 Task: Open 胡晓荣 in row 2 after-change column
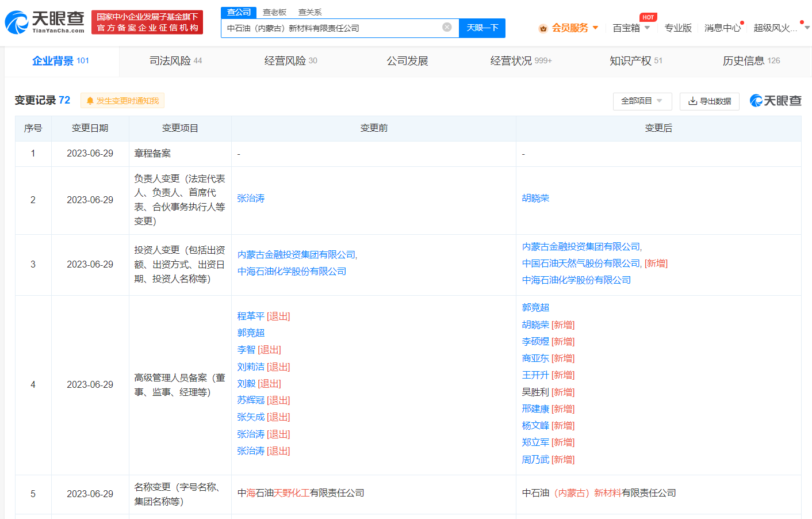535,198
